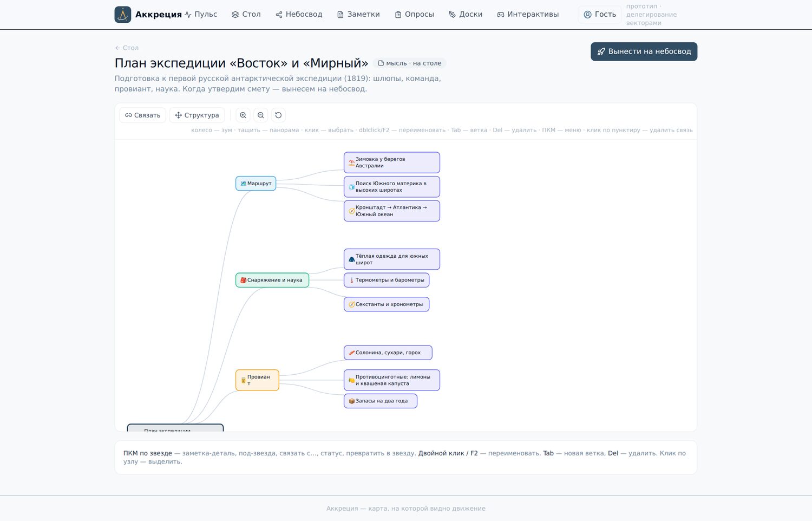Select the Тёплая одежда для южных широт node
This screenshot has width=812, height=521.
(x=392, y=259)
